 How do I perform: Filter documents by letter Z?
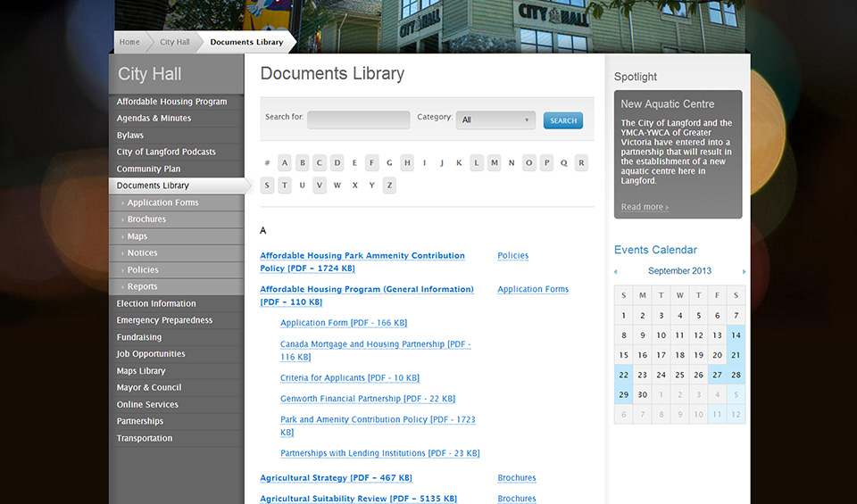pos(389,186)
